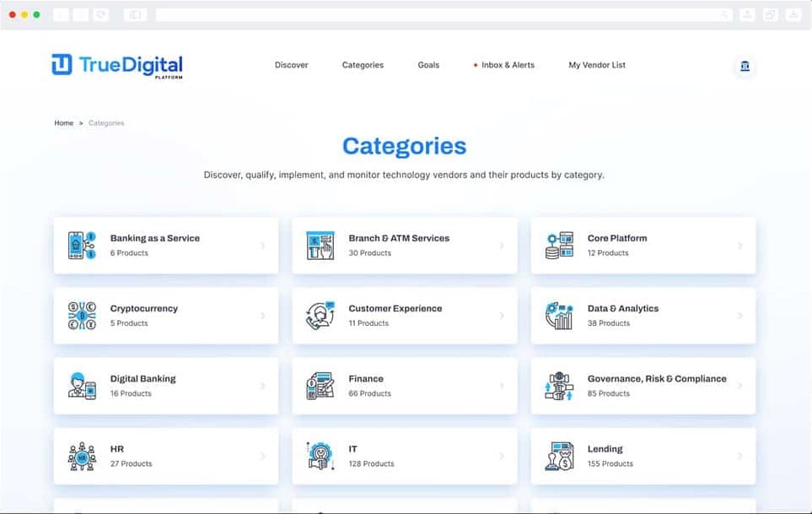812x514 pixels.
Task: Open the Lending category title
Action: pos(605,449)
